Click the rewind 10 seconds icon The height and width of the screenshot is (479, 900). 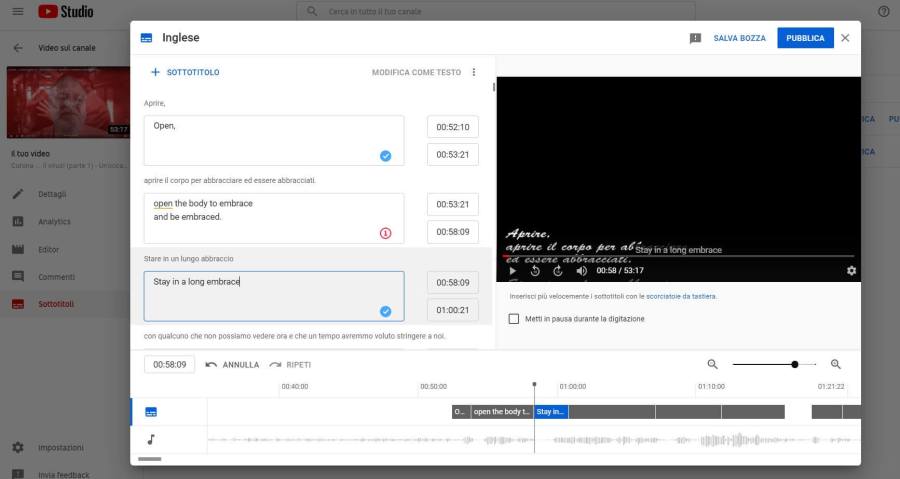click(535, 271)
